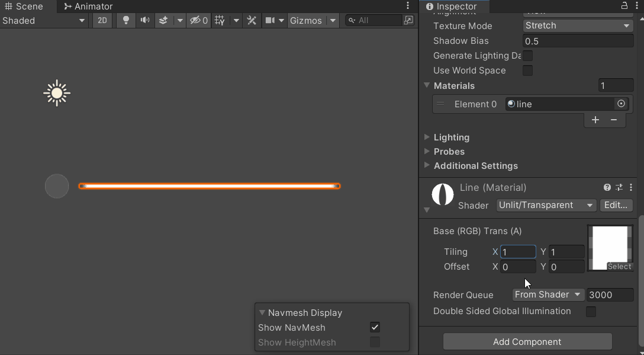Add a material element with plus
644x355 pixels.
click(x=595, y=120)
